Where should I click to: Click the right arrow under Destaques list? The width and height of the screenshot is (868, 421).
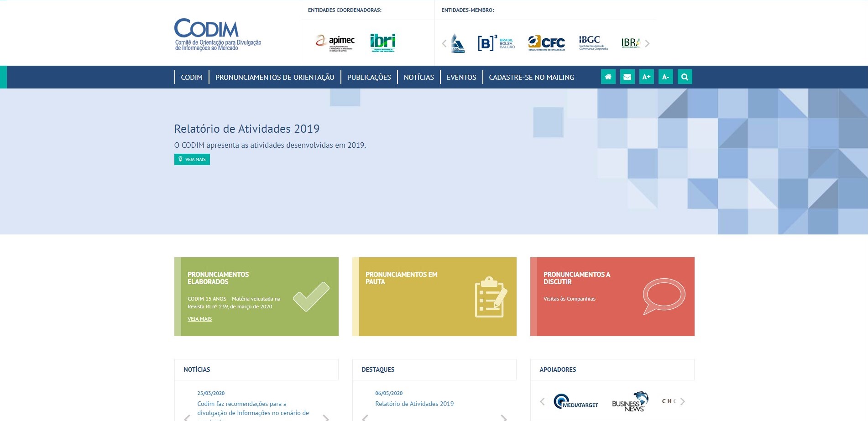(504, 417)
